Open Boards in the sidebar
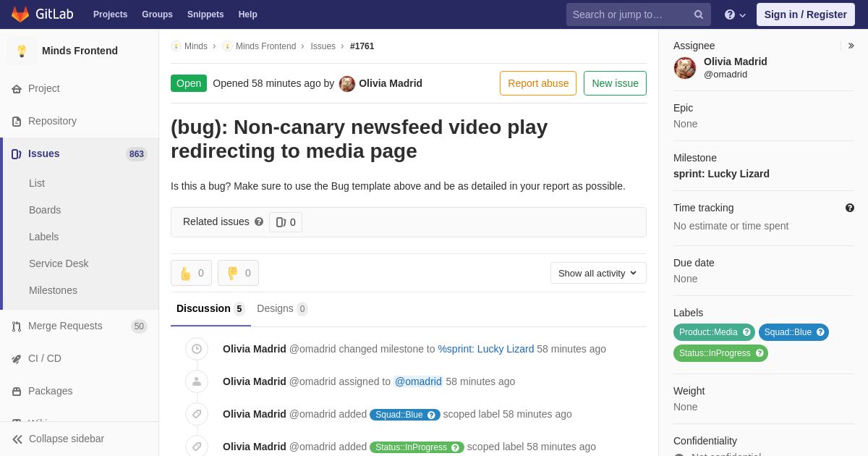Image resolution: width=868 pixels, height=456 pixels. point(45,210)
